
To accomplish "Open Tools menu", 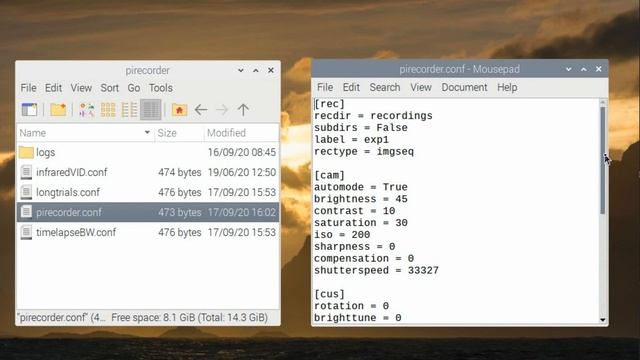I will (160, 88).
